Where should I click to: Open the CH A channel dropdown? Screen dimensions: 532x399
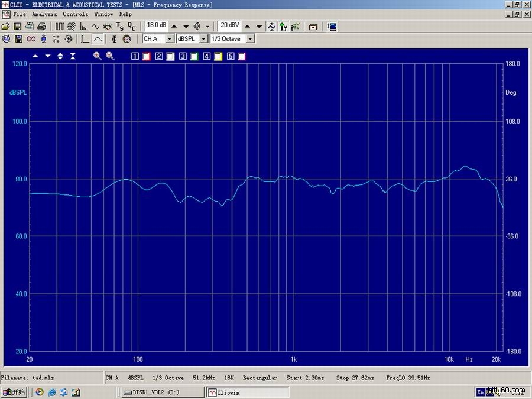[170, 39]
